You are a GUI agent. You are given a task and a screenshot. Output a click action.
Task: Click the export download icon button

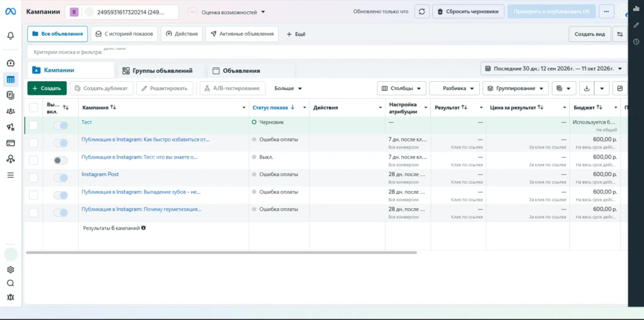(x=587, y=88)
